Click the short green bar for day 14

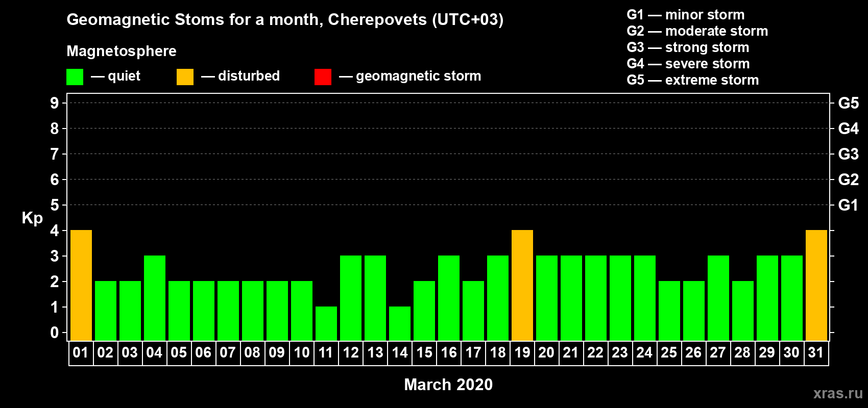click(400, 323)
